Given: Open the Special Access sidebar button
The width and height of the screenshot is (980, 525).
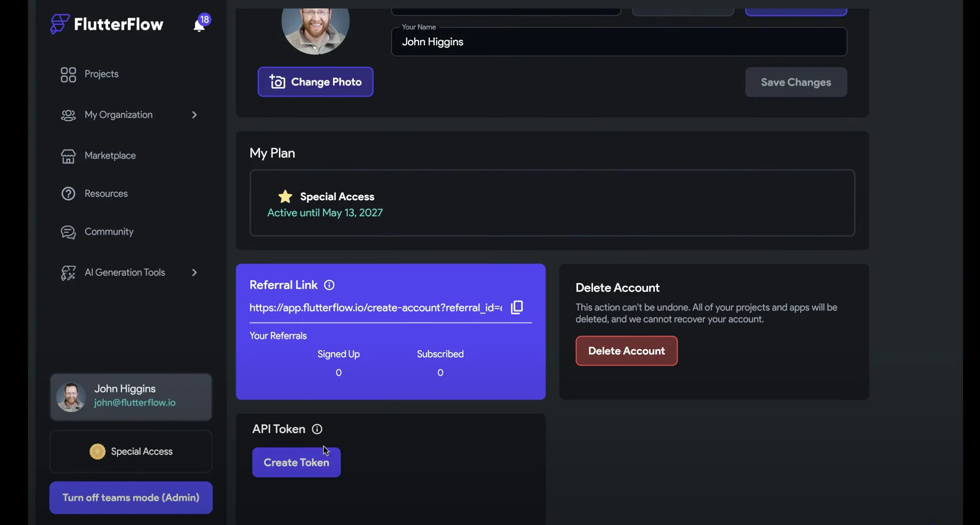Looking at the screenshot, I should point(131,452).
